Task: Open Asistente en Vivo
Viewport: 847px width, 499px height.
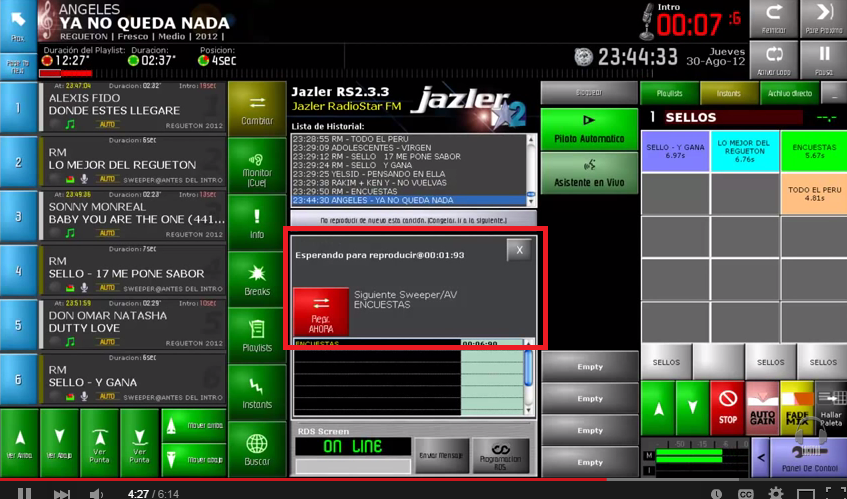Action: coord(589,173)
